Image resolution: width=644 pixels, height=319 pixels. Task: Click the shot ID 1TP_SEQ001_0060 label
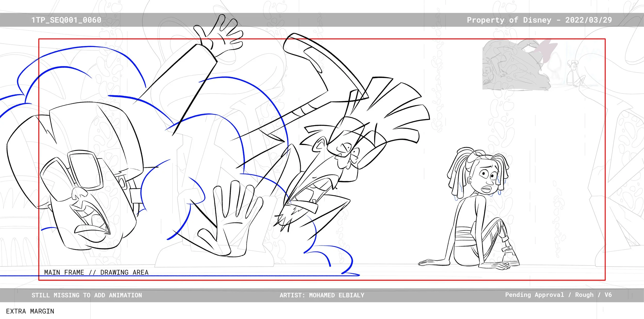click(x=66, y=20)
